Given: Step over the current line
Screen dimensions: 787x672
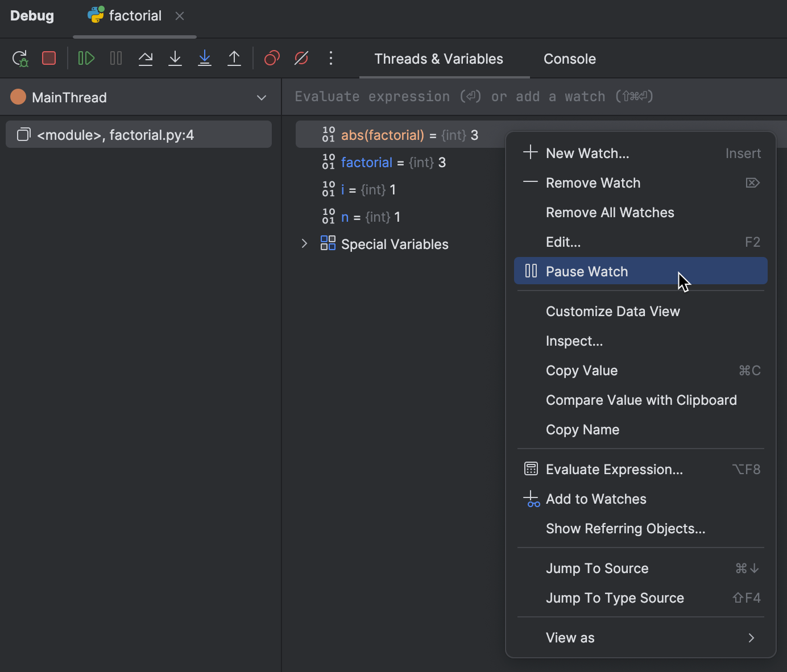Looking at the screenshot, I should pos(146,58).
